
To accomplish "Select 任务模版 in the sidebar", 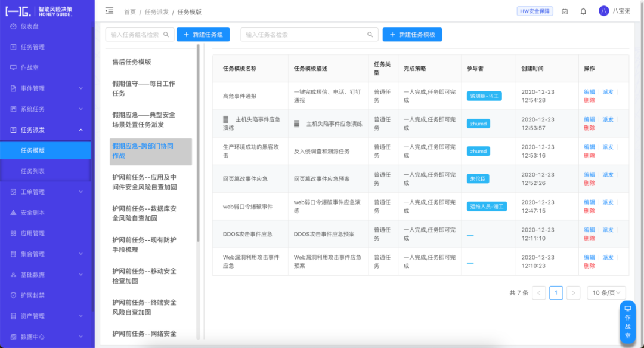I will (45, 150).
